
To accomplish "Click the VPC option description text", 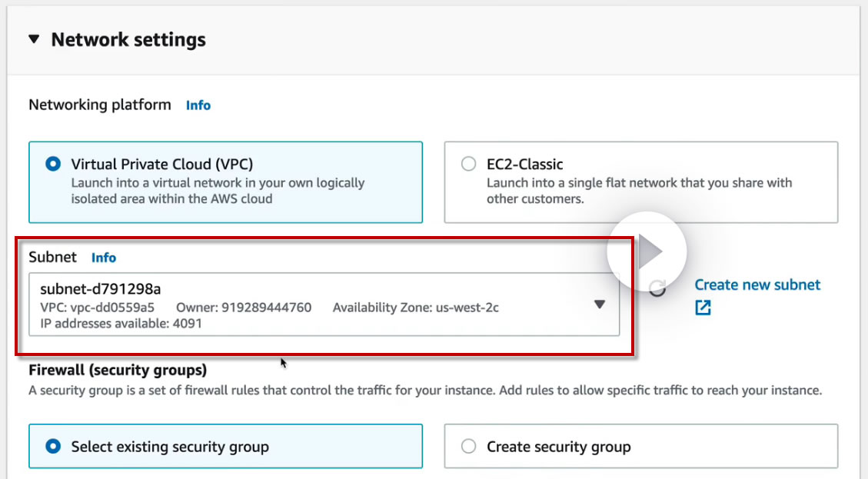I will [x=218, y=191].
